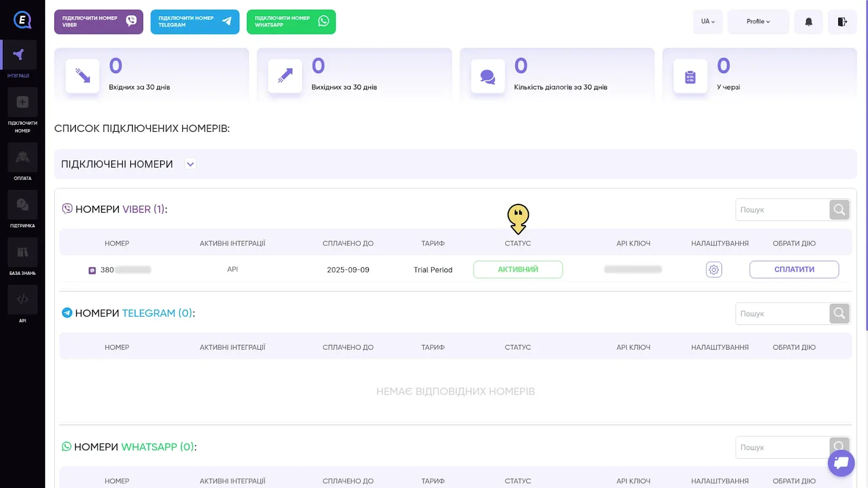Open the База знань sidebar icon
868x488 pixels.
tap(22, 252)
